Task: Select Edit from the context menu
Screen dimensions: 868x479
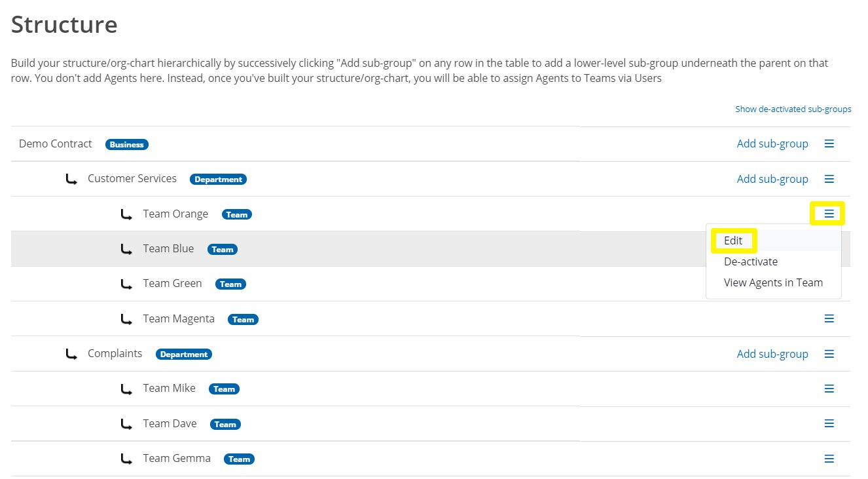Action: click(x=733, y=240)
